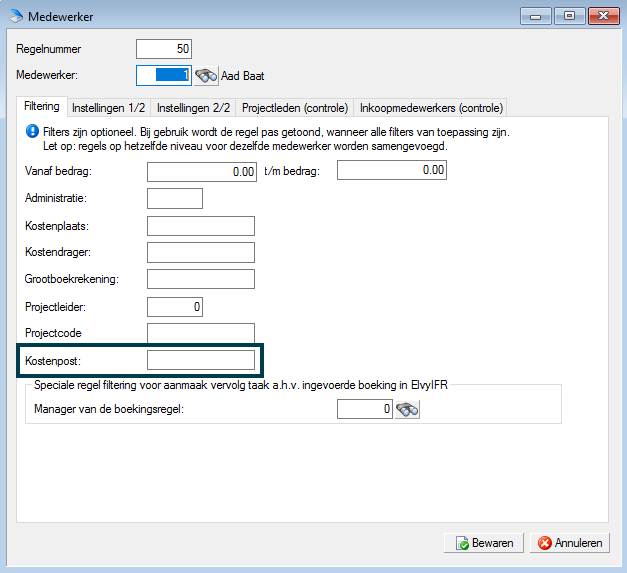Click the Grootboekrekening input field
627x573 pixels.
[x=201, y=279]
